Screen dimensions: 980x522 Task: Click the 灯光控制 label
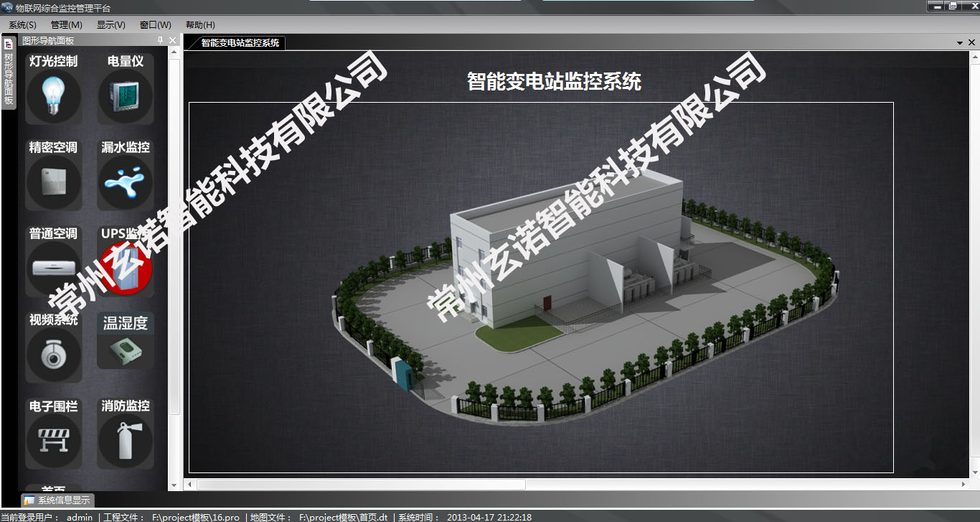point(53,62)
